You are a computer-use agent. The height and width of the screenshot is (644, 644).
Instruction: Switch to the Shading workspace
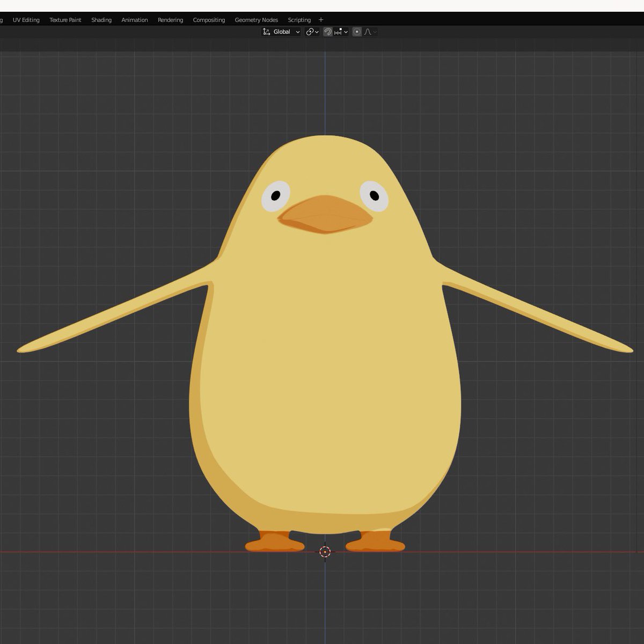pyautogui.click(x=101, y=20)
